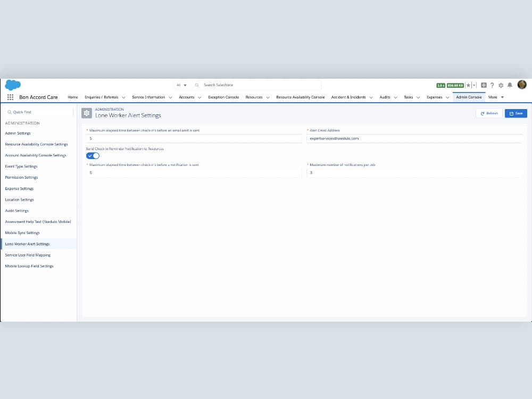
Task: Open Admin Settings in sidebar
Action: [x=18, y=134]
